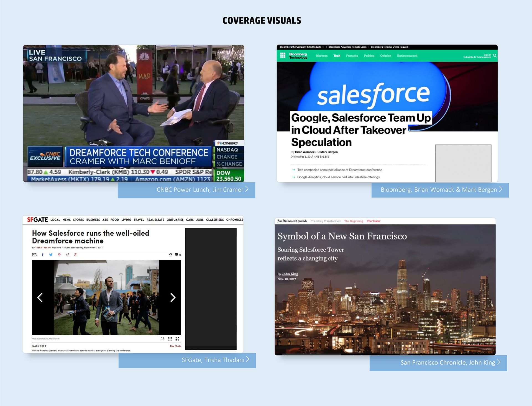Image resolution: width=532 pixels, height=406 pixels.
Task: Open the Bloomberg, Brian Womack & Mark Bergen link
Action: 440,190
